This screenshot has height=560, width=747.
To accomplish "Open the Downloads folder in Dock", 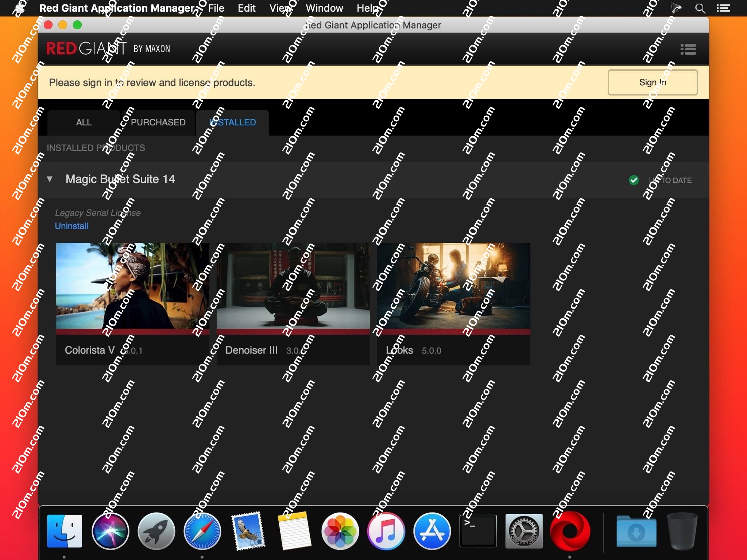I will coord(636,532).
